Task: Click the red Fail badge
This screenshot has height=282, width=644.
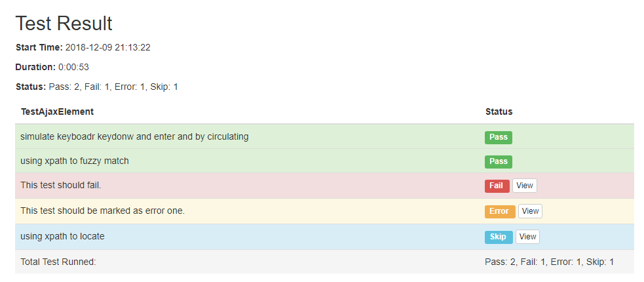Action: point(497,186)
